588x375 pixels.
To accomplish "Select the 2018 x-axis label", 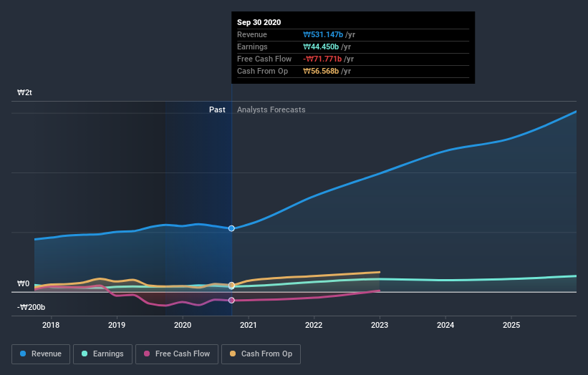I will pos(51,325).
